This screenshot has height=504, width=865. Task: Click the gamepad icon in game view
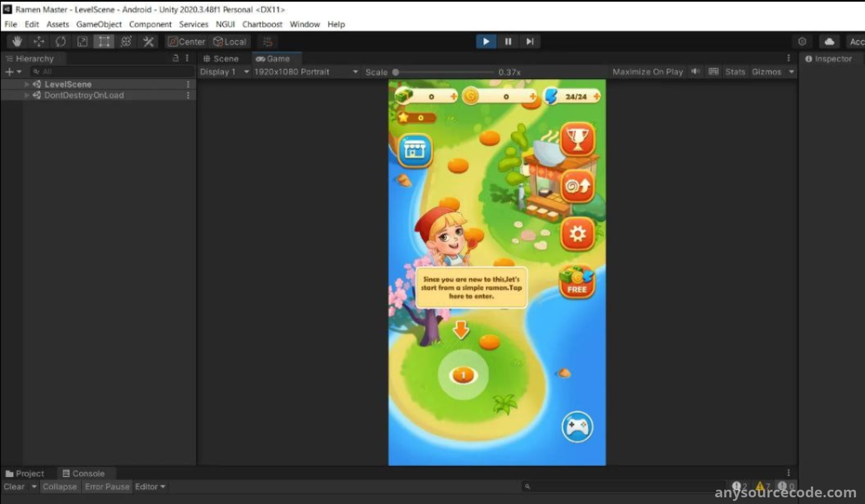[577, 427]
